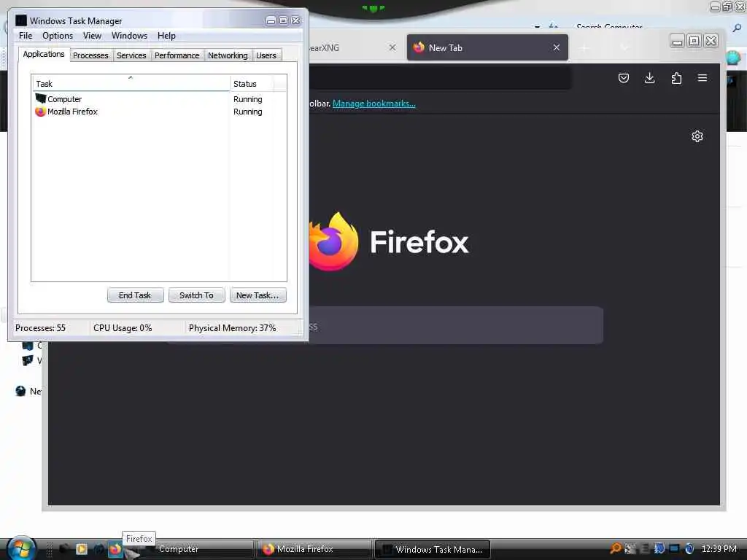Viewport: 747px width, 560px height.
Task: Open the Firefox Downloads icon
Action: [x=649, y=78]
